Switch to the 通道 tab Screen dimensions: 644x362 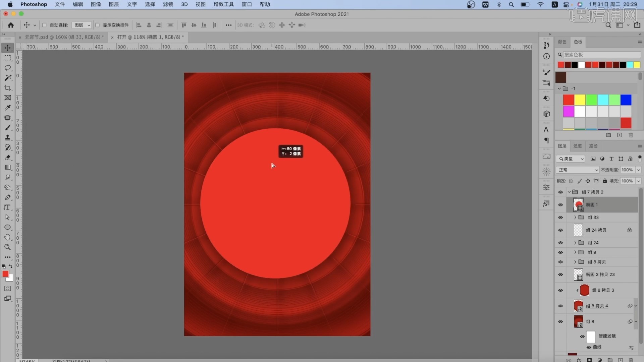[578, 146]
